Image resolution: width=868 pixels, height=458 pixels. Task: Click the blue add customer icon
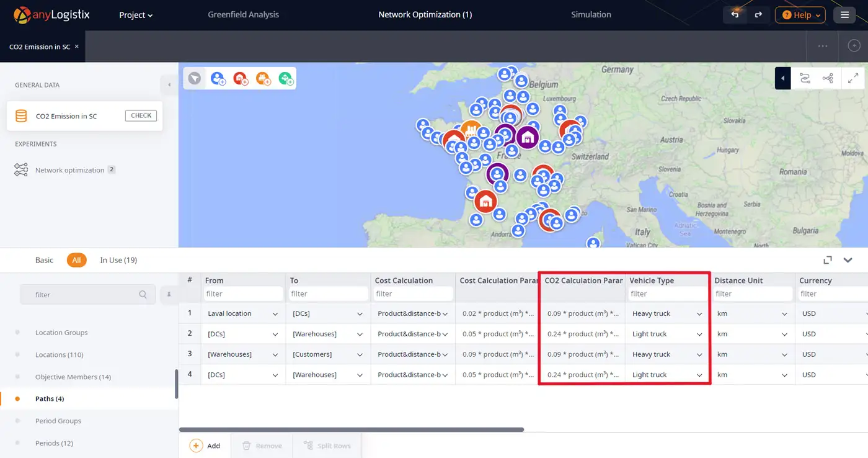click(x=218, y=78)
